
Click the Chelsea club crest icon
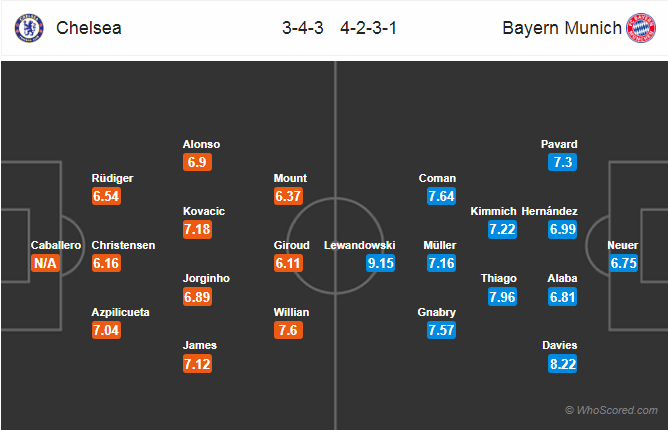26,28
